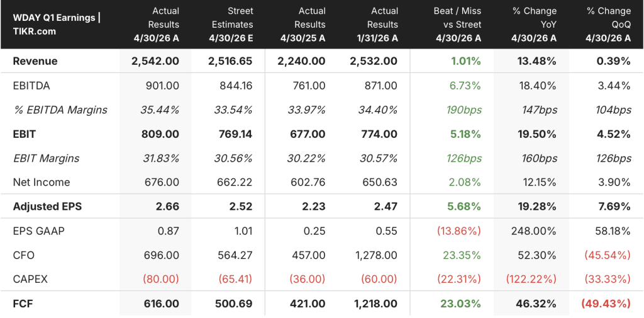Click EPS GAAP miss value (13.86%)
Screen dimensions: 644x318
(458, 231)
